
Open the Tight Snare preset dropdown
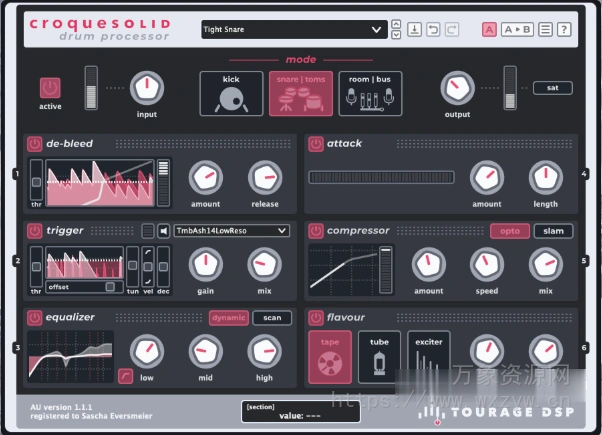(x=293, y=29)
